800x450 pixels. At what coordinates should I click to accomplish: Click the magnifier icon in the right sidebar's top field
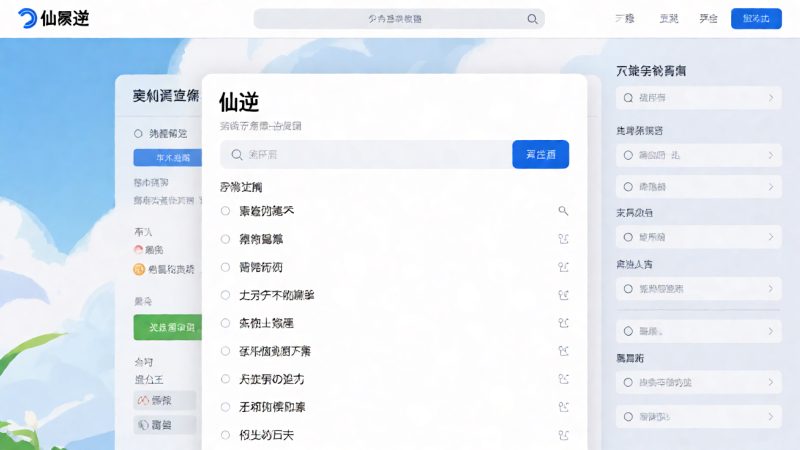coord(628,98)
